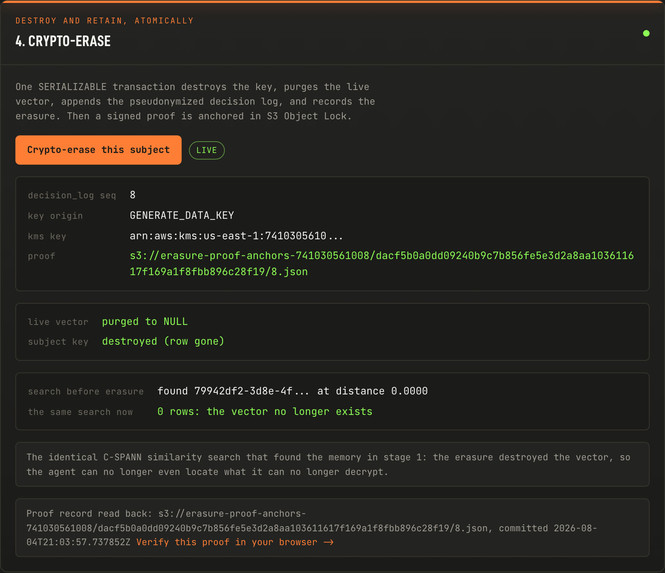Select the GENERATE_DATA_KEY value
The image size is (665, 573).
(x=182, y=215)
